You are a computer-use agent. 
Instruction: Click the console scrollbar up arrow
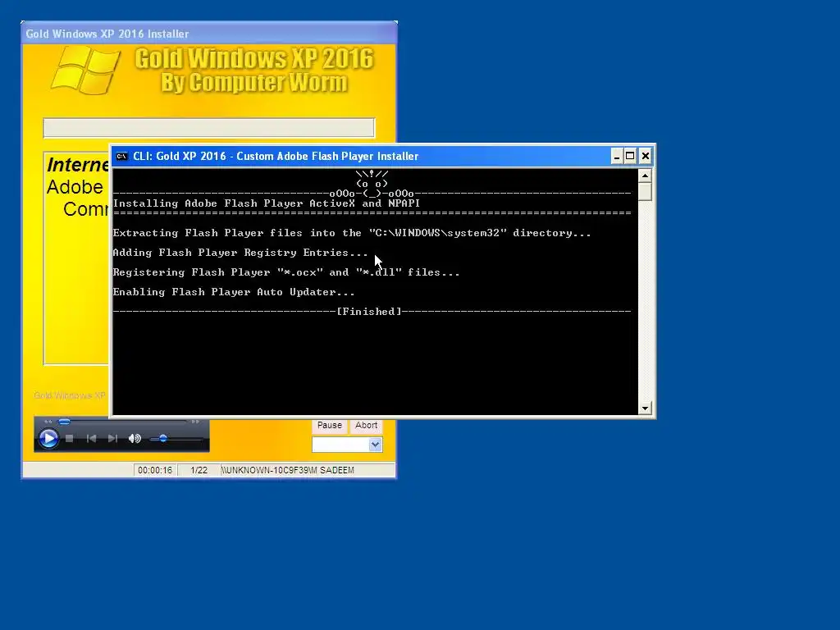tap(645, 176)
